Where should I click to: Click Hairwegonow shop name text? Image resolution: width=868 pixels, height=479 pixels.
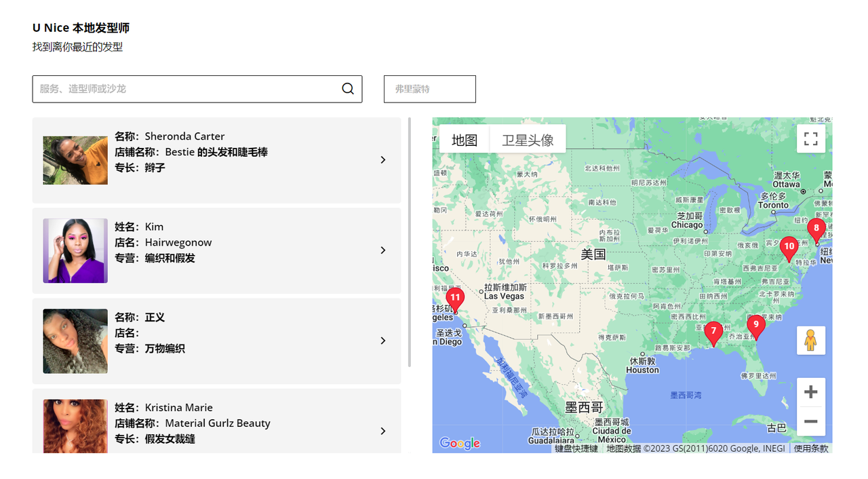click(178, 242)
